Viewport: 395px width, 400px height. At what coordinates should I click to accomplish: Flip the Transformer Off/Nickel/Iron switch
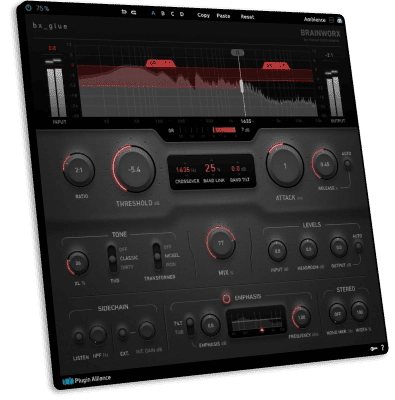157,256
